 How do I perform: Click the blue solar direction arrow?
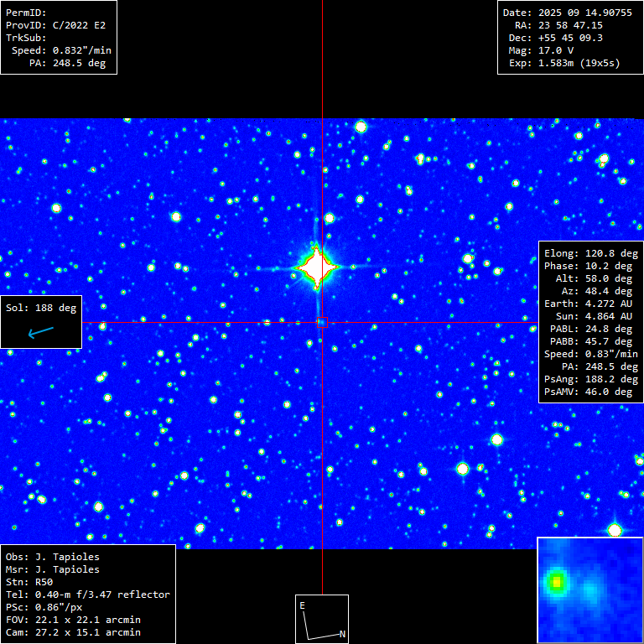coord(40,334)
